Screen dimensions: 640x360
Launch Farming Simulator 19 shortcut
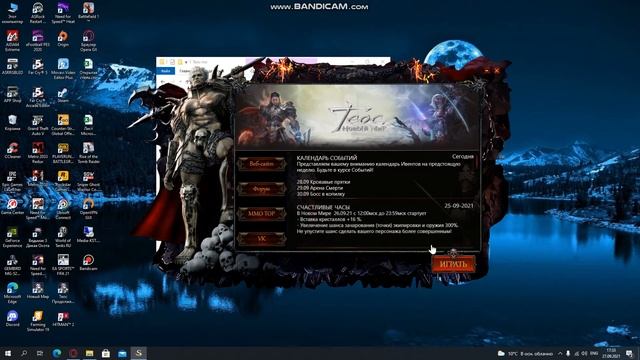coord(38,321)
